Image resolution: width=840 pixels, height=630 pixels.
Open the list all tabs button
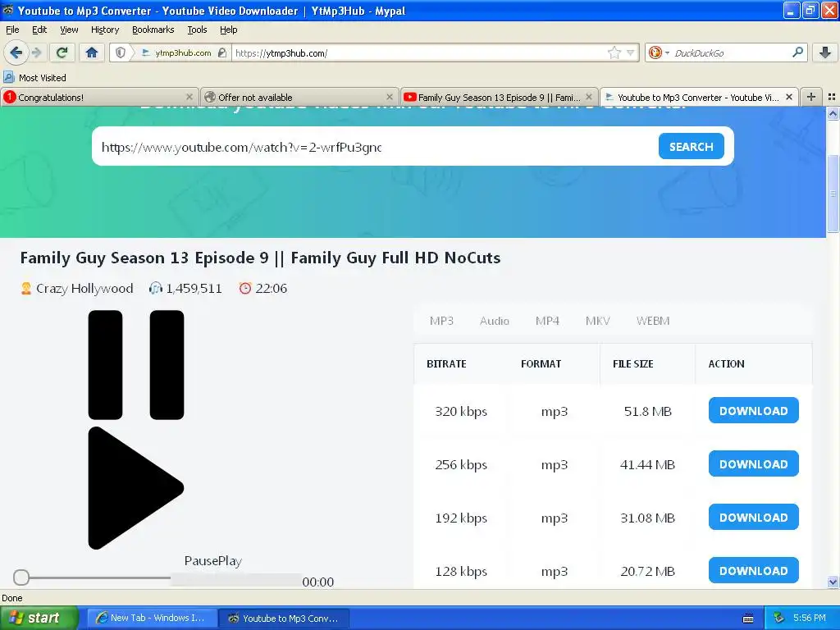832,97
